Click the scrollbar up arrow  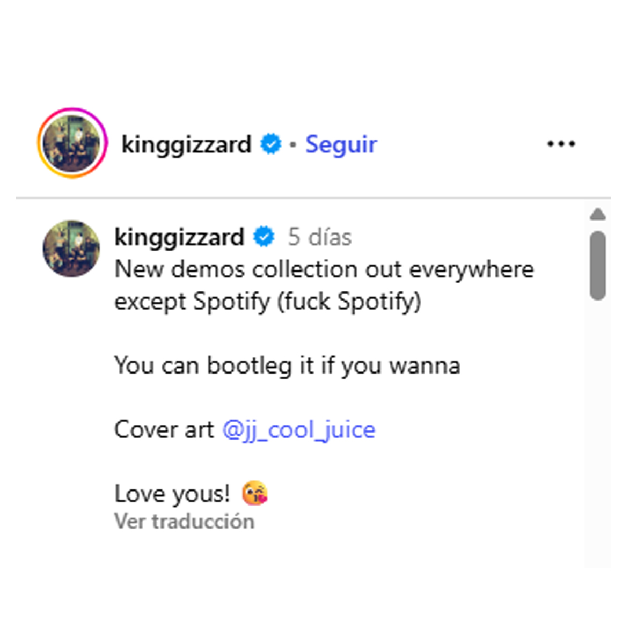tap(597, 215)
